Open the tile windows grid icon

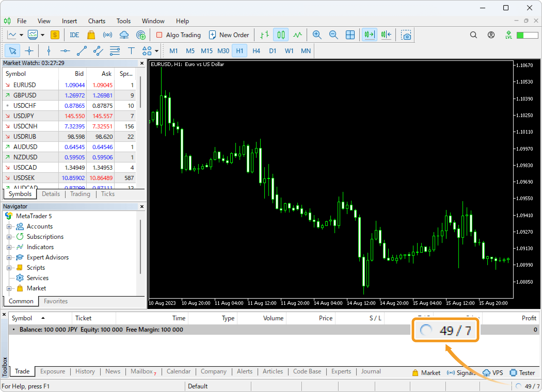tap(350, 35)
